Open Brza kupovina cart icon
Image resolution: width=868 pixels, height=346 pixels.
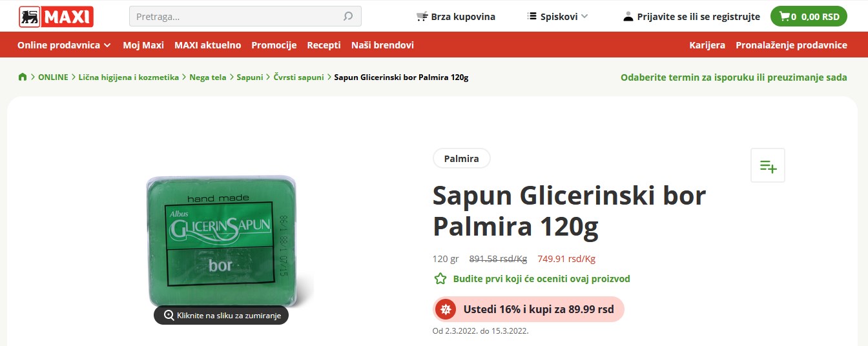click(x=422, y=17)
